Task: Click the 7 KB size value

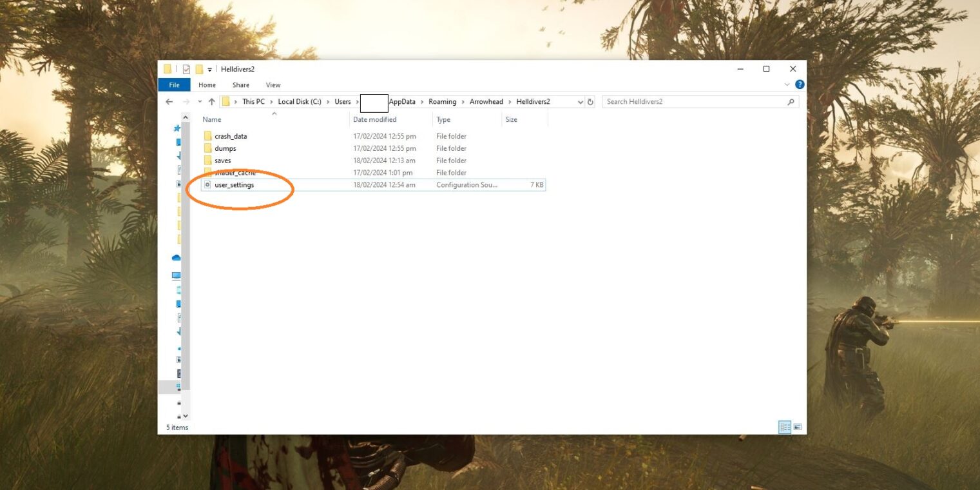Action: [x=537, y=185]
